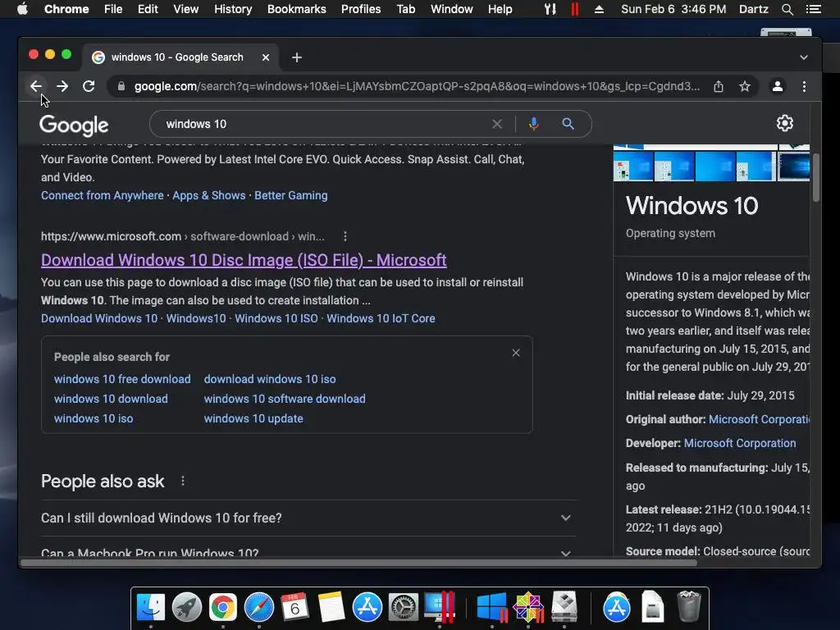
Task: Start voice search with microphone icon
Action: [533, 125]
